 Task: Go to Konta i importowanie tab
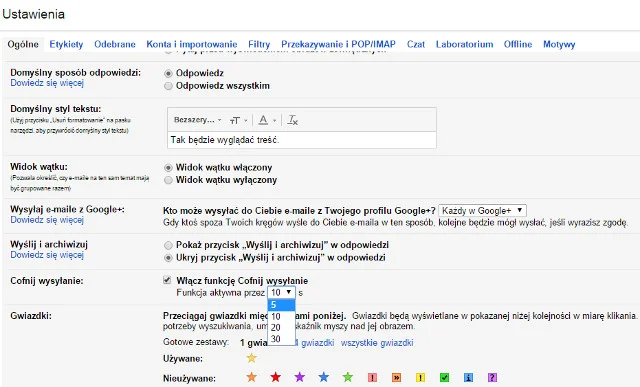[x=192, y=44]
